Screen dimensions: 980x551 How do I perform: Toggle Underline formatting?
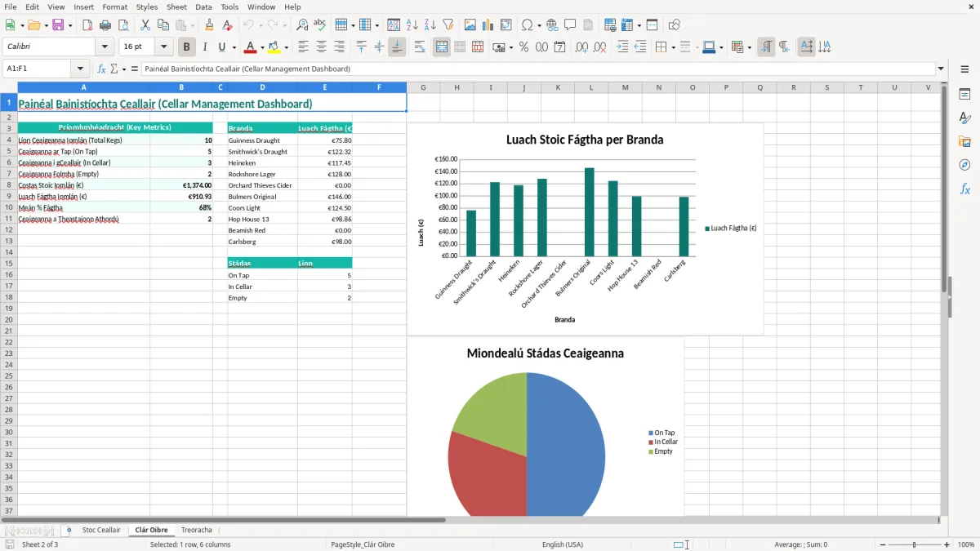click(x=221, y=47)
